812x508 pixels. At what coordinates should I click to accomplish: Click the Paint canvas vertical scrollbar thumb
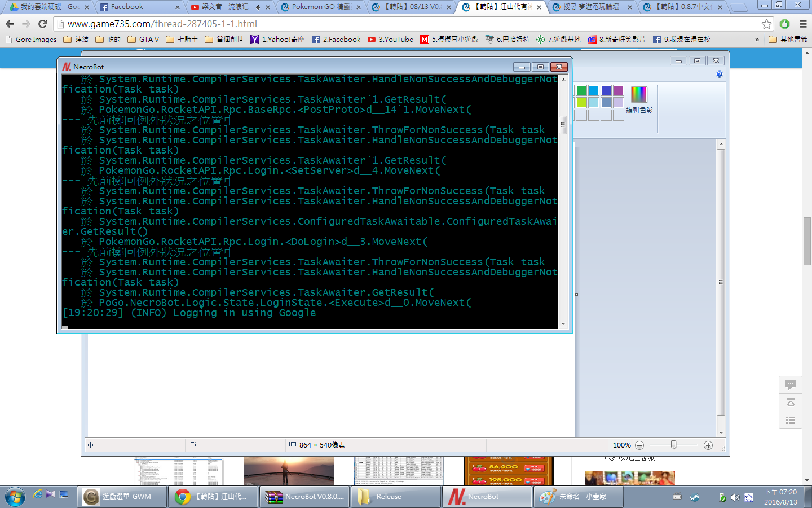[721, 282]
